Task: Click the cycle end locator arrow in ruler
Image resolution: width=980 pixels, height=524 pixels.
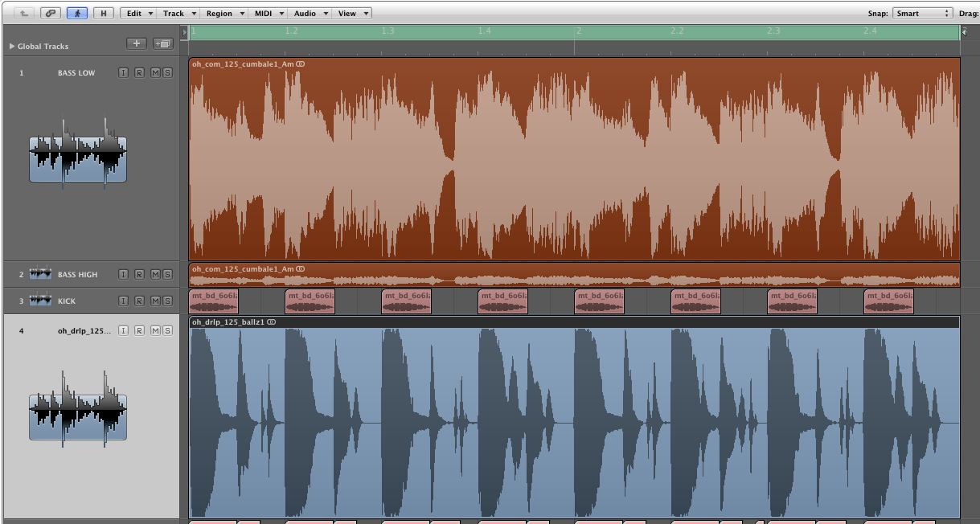Action: 964,32
